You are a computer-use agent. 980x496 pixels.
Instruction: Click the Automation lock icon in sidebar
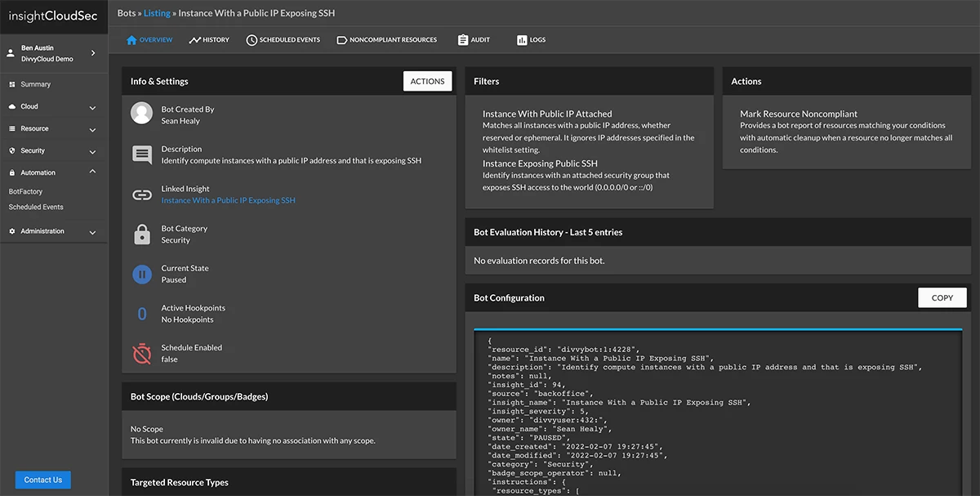coord(12,172)
